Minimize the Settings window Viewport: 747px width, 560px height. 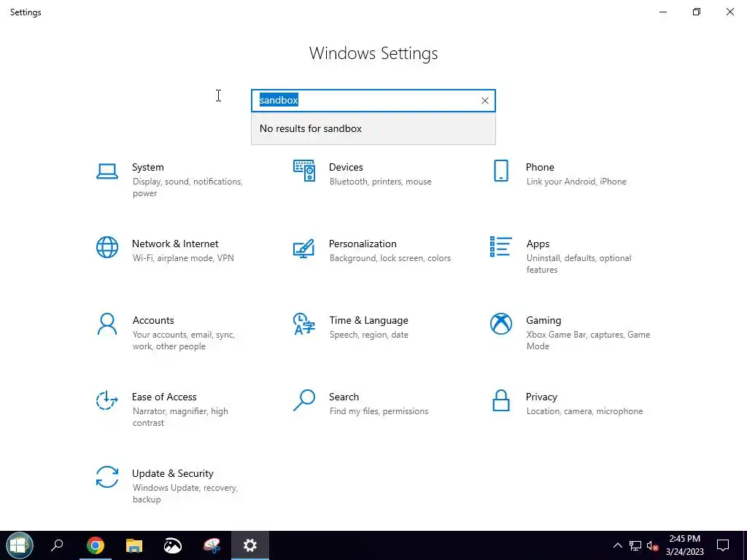point(663,12)
